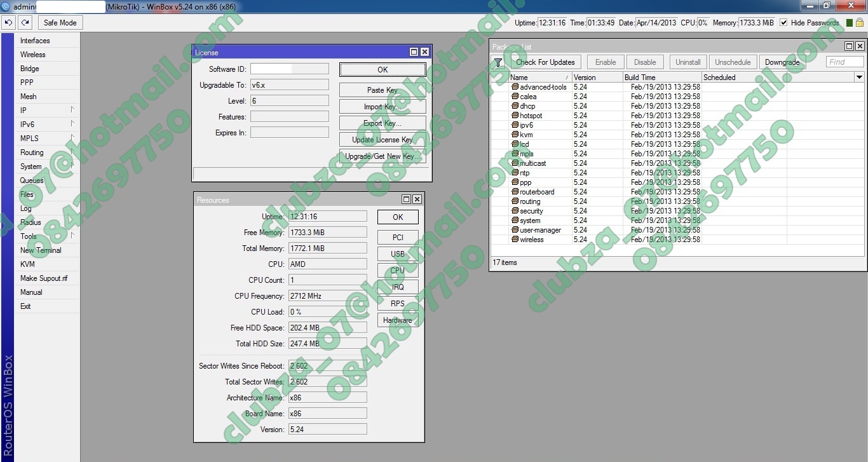Select the wireless package icon
The image size is (868, 462).
pos(515,240)
